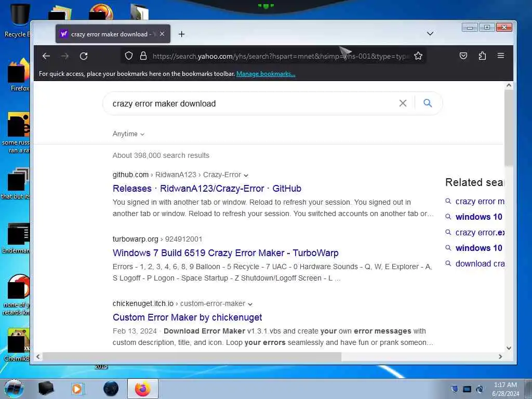Open Custom Error Maker by chickenuget link
The height and width of the screenshot is (399, 532).
187,317
